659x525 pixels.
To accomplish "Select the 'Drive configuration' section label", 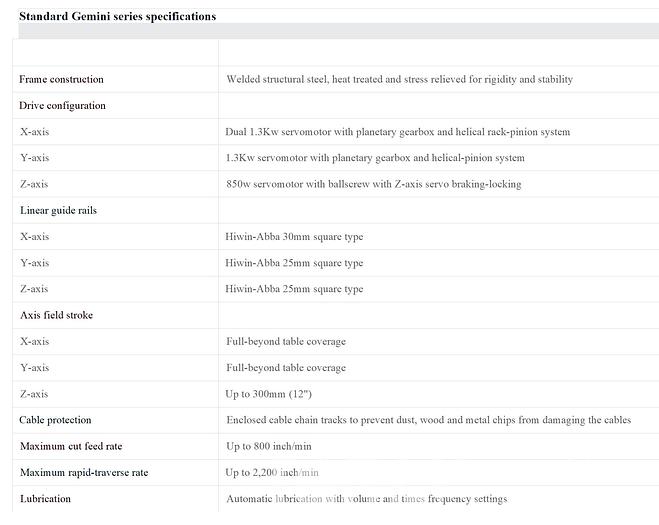I will [x=62, y=106].
